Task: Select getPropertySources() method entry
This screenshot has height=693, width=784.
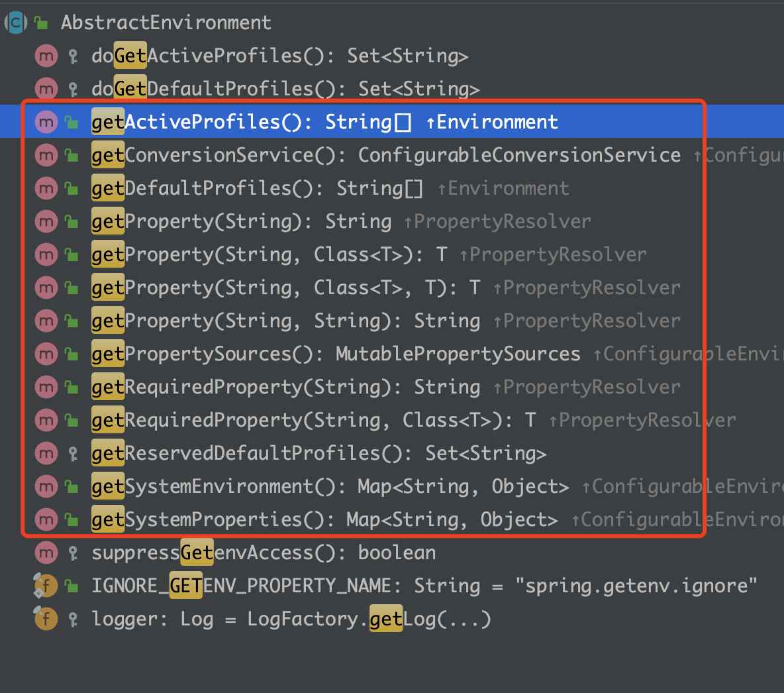Action: point(336,354)
